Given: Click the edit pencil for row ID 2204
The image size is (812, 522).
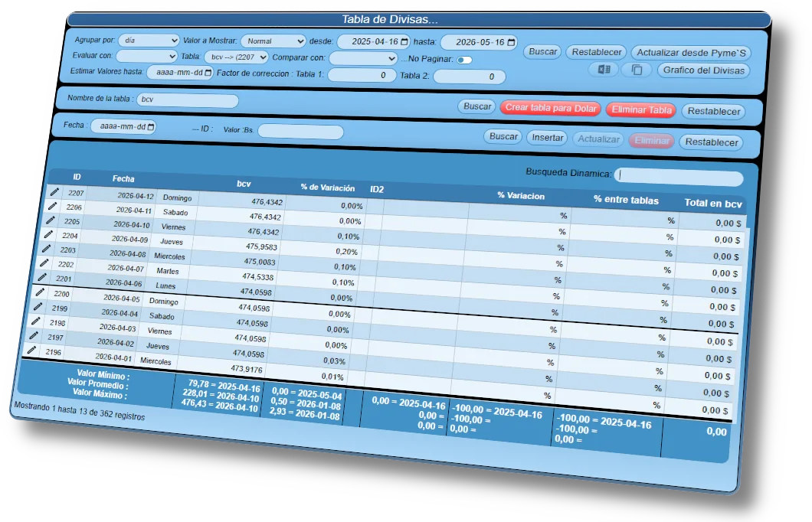Looking at the screenshot, I should point(48,234).
